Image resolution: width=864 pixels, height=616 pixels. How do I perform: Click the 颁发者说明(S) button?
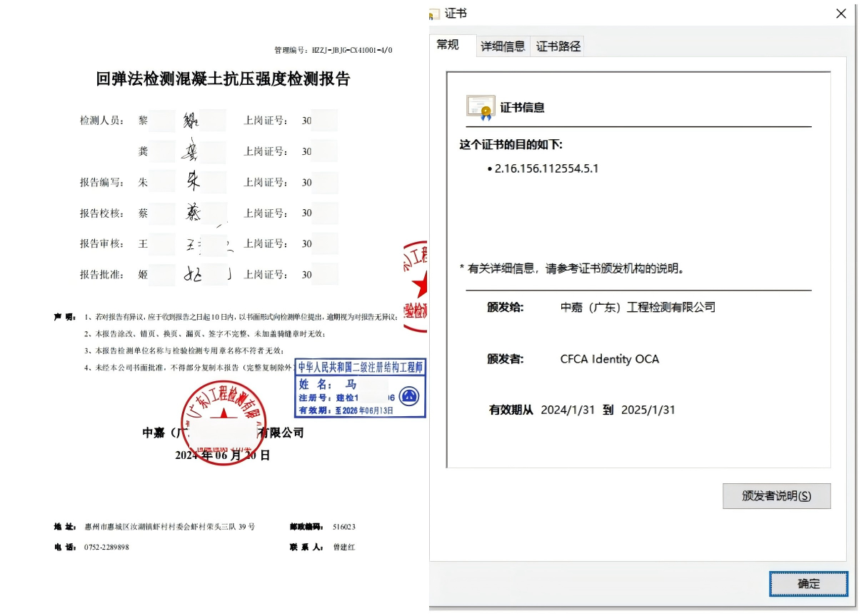click(x=777, y=495)
